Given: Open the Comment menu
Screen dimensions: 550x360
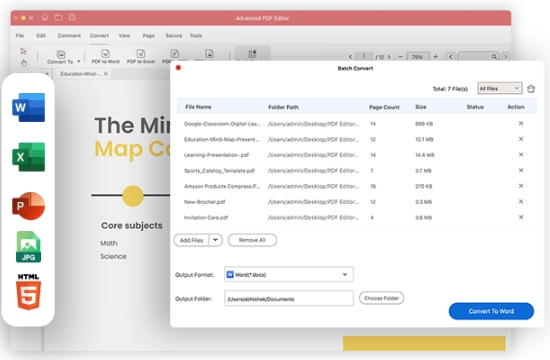Looking at the screenshot, I should click(69, 35).
